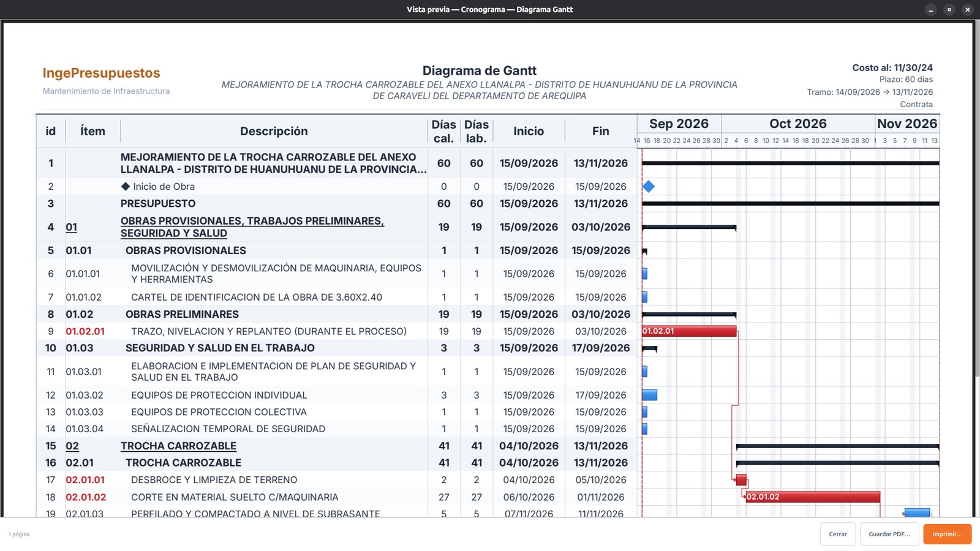Select TRAZO, NIVELACION Y REPLANTEO description
This screenshot has width=980, height=551.
[268, 331]
